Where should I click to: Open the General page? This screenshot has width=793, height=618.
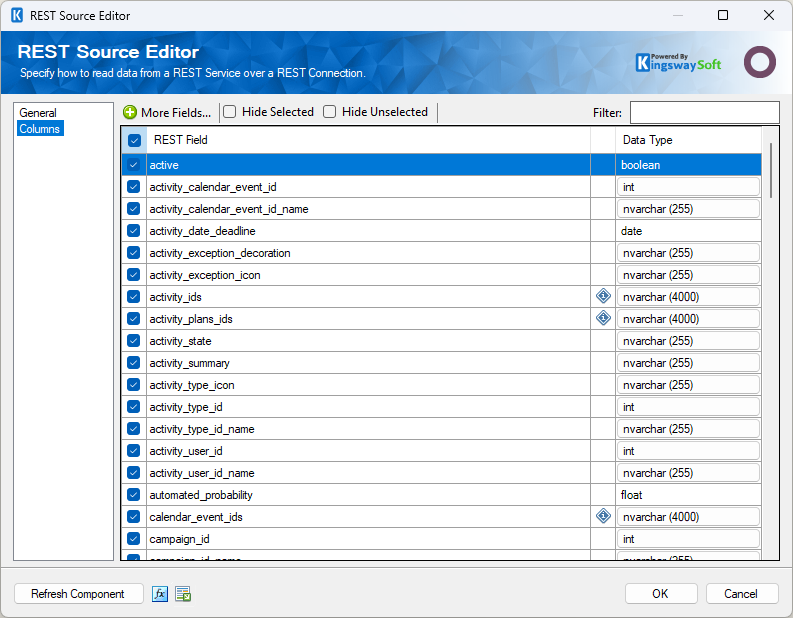pos(38,113)
